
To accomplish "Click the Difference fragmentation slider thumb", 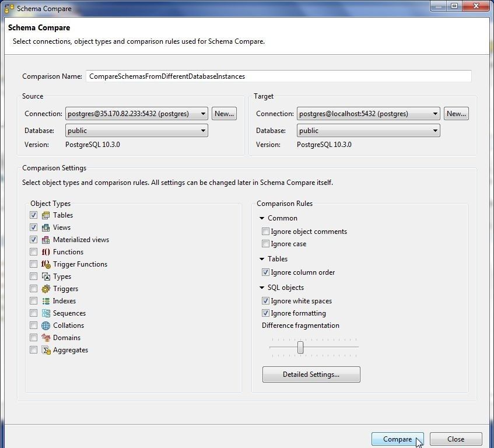I will (x=300, y=348).
